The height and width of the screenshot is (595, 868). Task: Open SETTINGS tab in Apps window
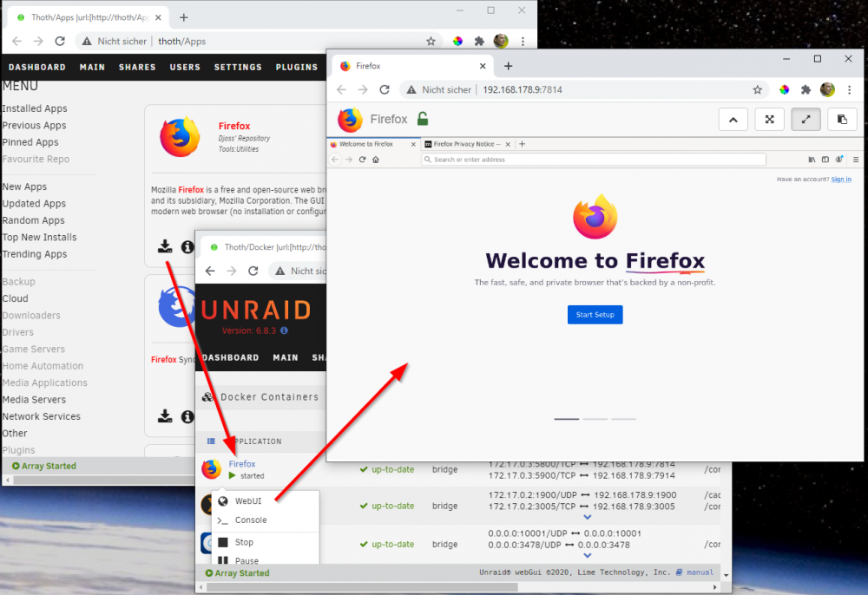[x=238, y=67]
